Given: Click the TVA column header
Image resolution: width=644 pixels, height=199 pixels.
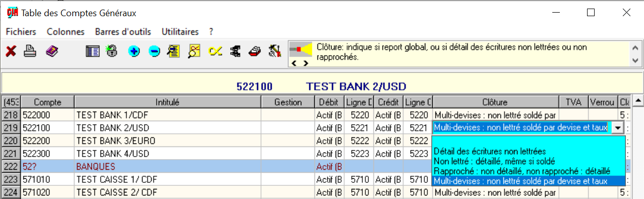Looking at the screenshot, I should (573, 102).
